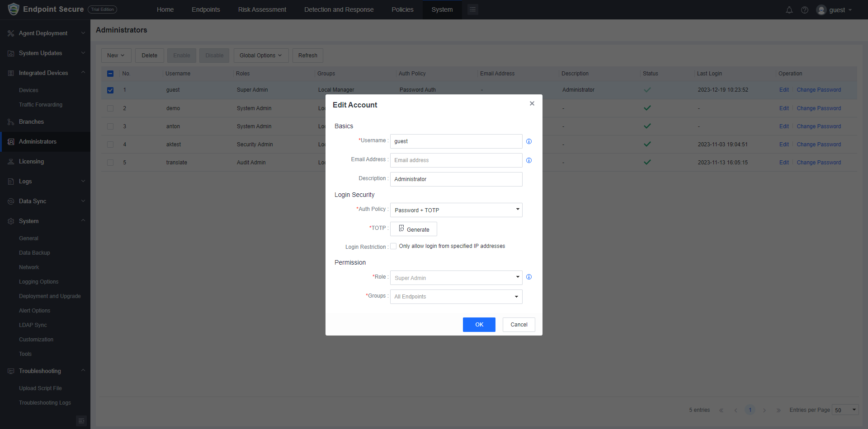Open the Groups All Endpoints dropdown
The height and width of the screenshot is (429, 868).
pos(456,297)
